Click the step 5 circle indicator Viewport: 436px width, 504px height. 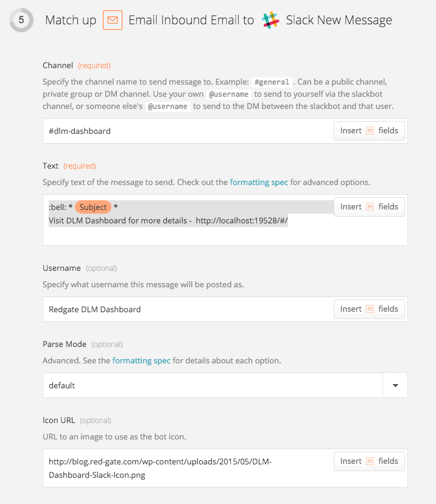pos(20,20)
